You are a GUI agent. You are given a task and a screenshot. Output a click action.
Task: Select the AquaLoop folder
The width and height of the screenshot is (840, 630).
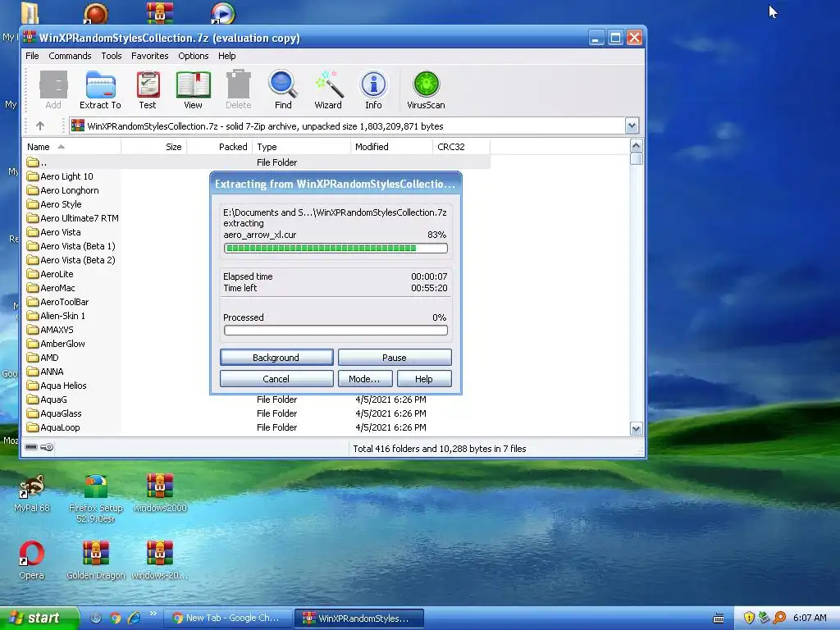pyautogui.click(x=53, y=427)
